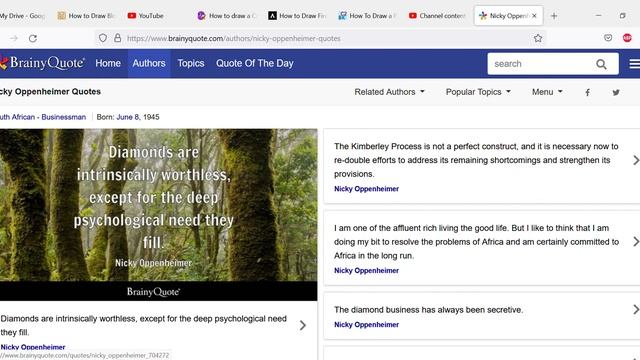
Task: Switch to the How to Draw Fir tab
Action: tap(298, 16)
